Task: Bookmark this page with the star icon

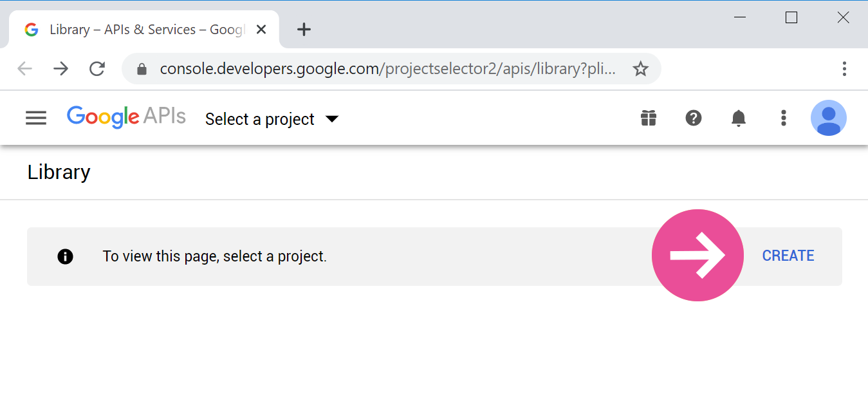Action: [640, 69]
